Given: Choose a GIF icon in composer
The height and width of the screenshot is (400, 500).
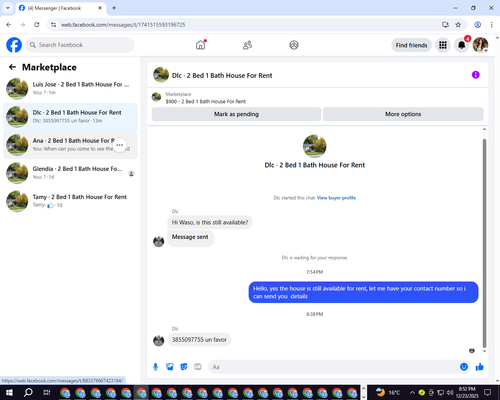Looking at the screenshot, I should click(x=198, y=367).
